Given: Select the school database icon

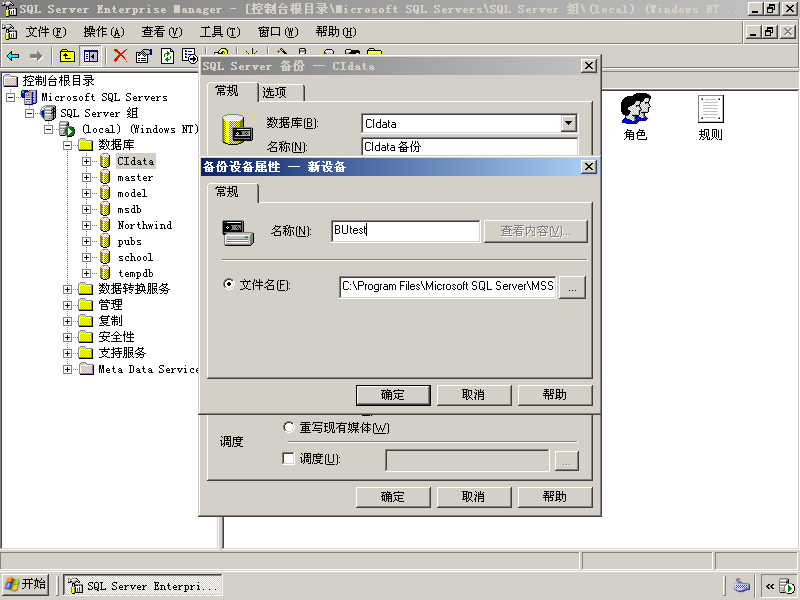Looking at the screenshot, I should (x=105, y=257).
